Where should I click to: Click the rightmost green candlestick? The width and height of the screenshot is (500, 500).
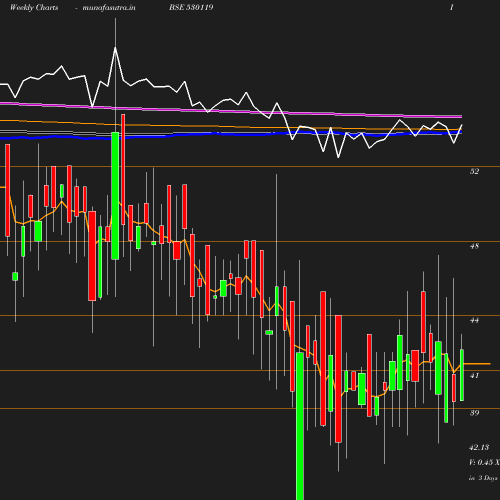coord(462,375)
